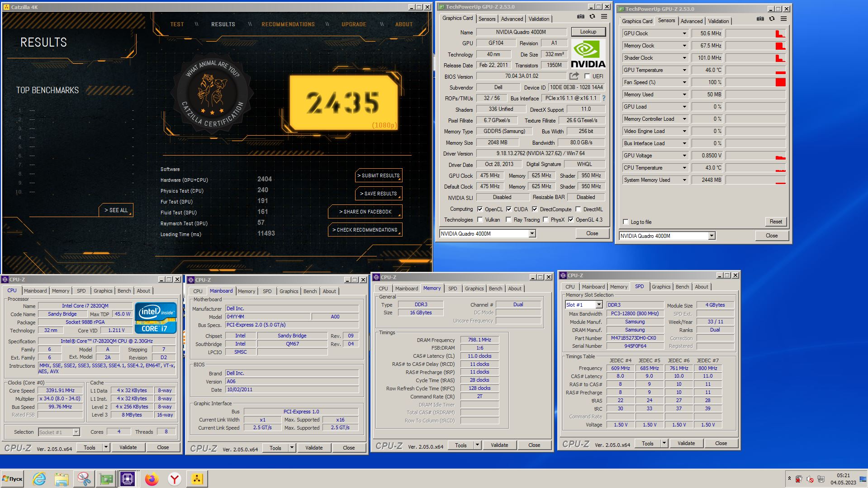Toggle the Vulkan checkbox
The height and width of the screenshot is (488, 868).
coord(480,220)
